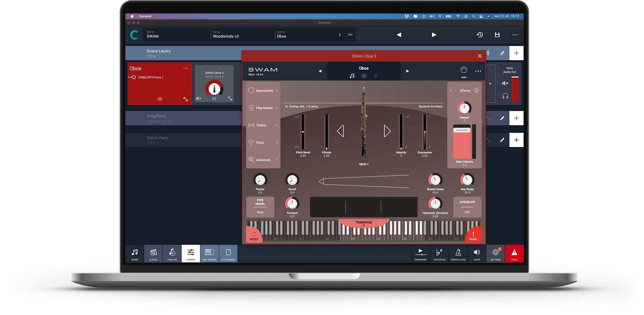The height and width of the screenshot is (315, 644).
Task: Edit Song Rack with pencil icon
Action: (502, 118)
